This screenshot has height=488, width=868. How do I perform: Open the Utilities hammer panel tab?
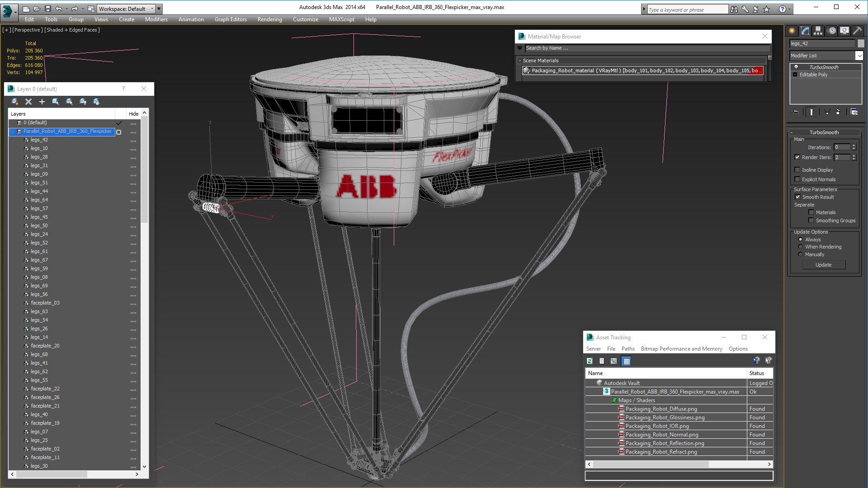coord(857,31)
